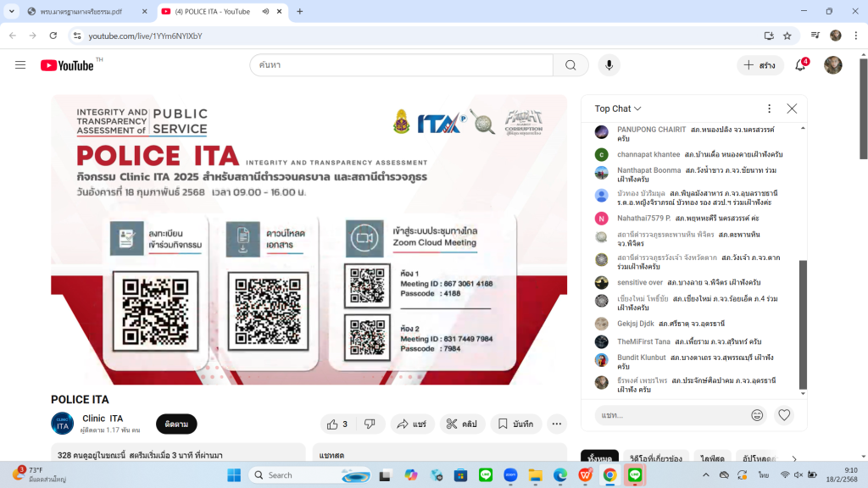Open the notifications bell
Image resolution: width=868 pixels, height=488 pixels.
[799, 65]
